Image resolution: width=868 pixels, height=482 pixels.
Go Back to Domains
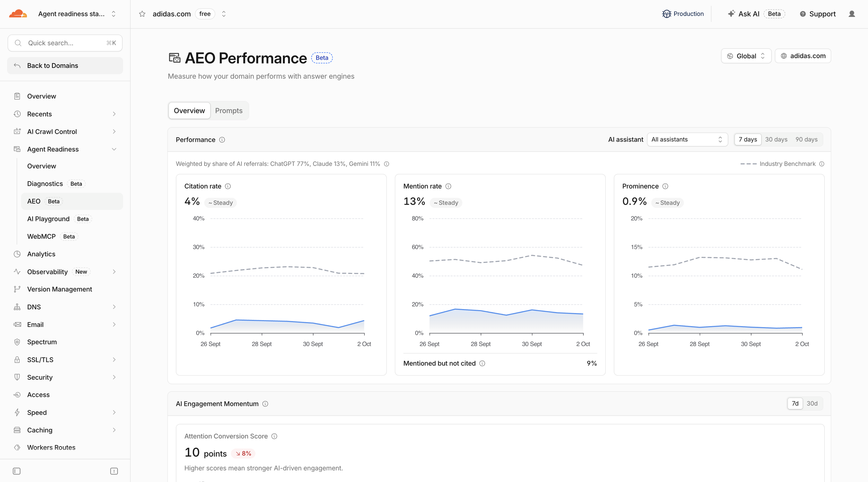pos(65,65)
